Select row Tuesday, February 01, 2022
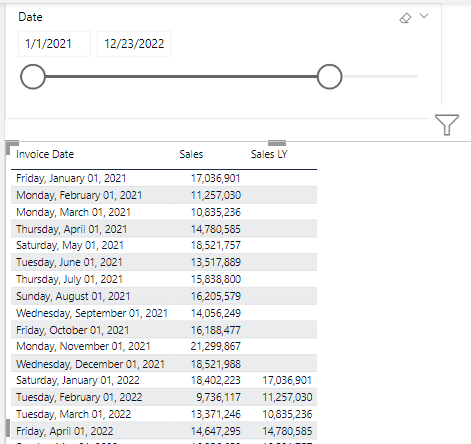The height and width of the screenshot is (444, 471). [164, 397]
